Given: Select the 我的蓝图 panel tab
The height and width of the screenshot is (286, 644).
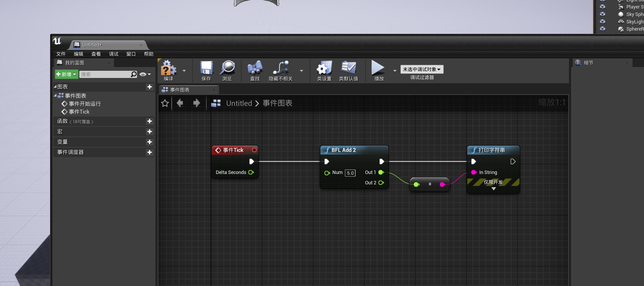Looking at the screenshot, I should click(84, 63).
